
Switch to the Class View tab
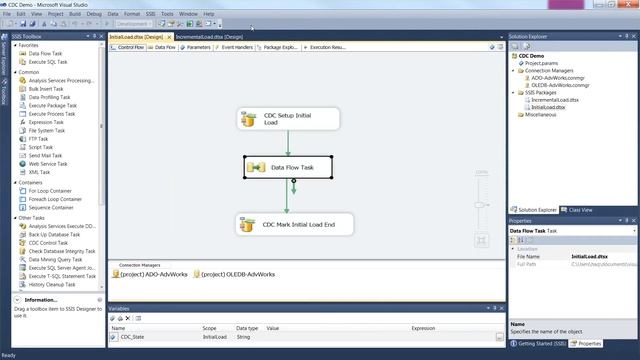click(576, 210)
